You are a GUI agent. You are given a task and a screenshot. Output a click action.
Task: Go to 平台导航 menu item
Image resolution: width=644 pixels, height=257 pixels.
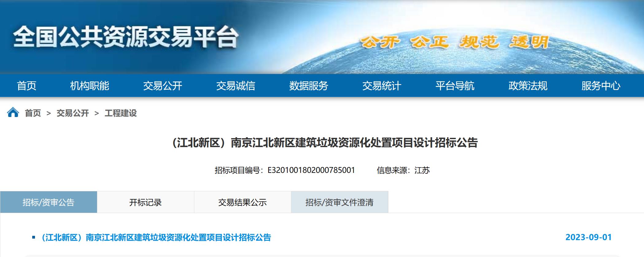(x=455, y=86)
